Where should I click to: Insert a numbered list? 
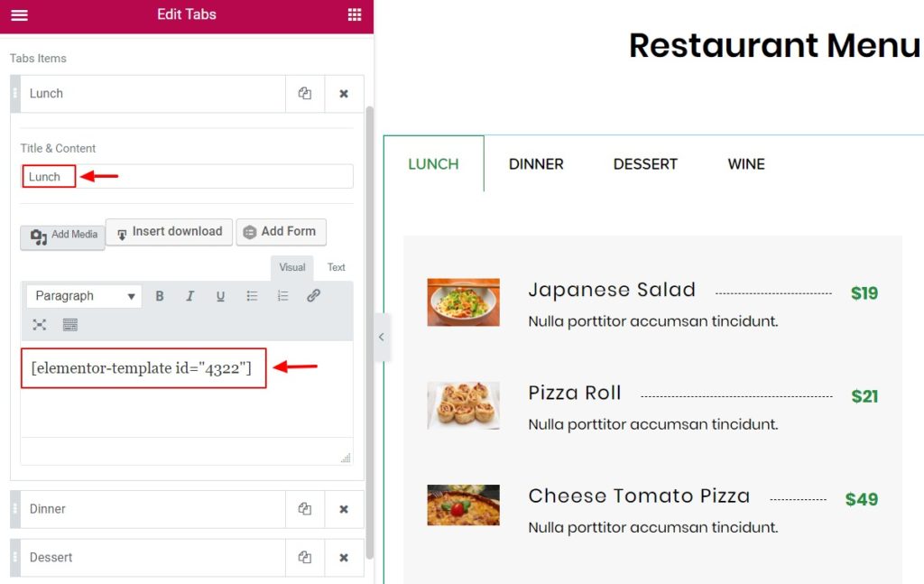[282, 295]
